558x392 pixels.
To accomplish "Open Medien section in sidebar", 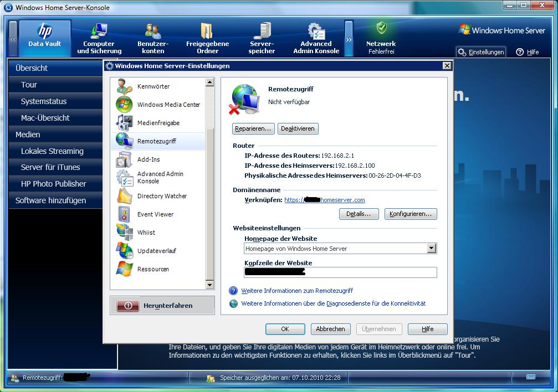I will [55, 135].
